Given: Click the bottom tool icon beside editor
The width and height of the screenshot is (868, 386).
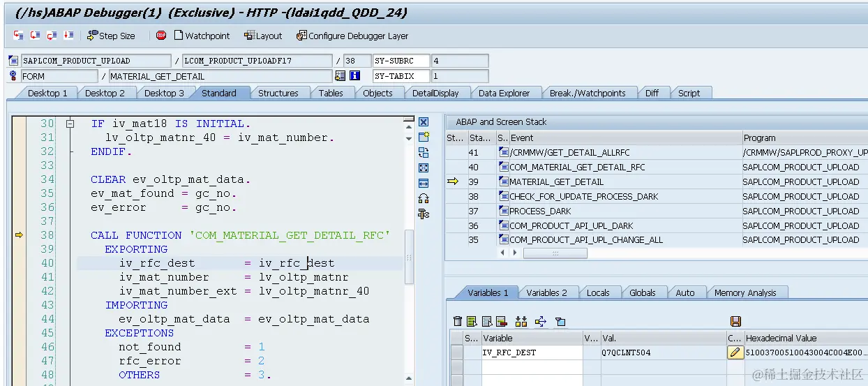Looking at the screenshot, I should click(x=424, y=214).
